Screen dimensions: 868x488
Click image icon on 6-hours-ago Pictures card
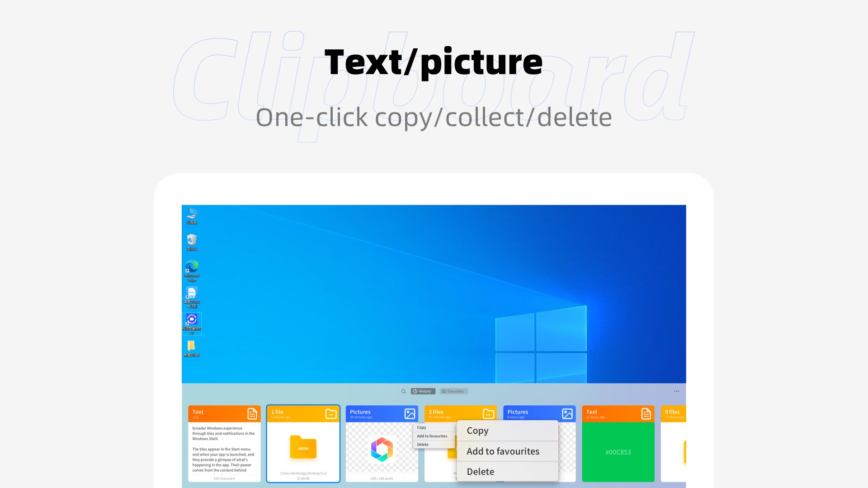[x=567, y=413]
